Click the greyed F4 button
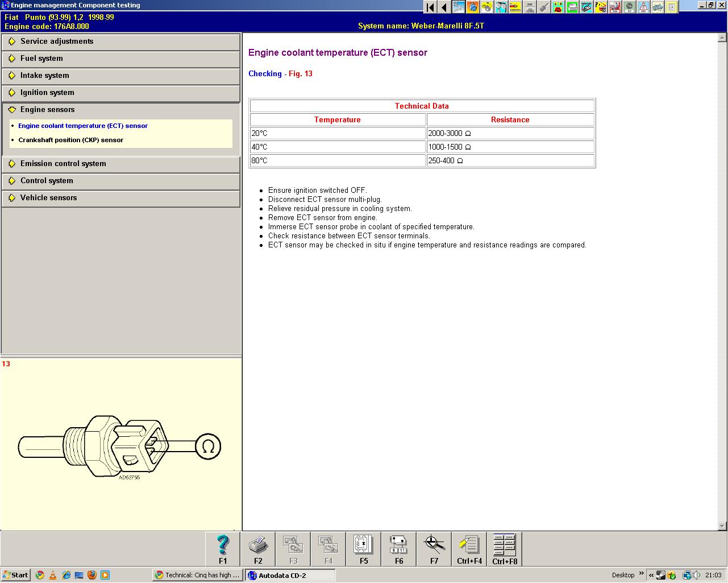Image resolution: width=728 pixels, height=583 pixels. (x=328, y=549)
